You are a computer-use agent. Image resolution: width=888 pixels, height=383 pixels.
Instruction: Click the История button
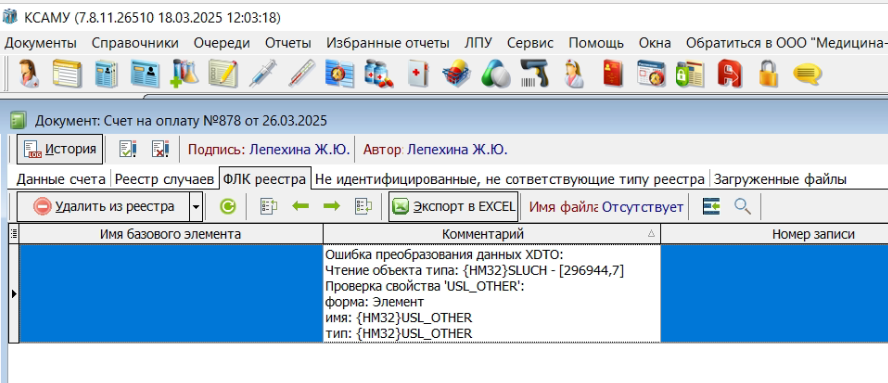point(60,149)
